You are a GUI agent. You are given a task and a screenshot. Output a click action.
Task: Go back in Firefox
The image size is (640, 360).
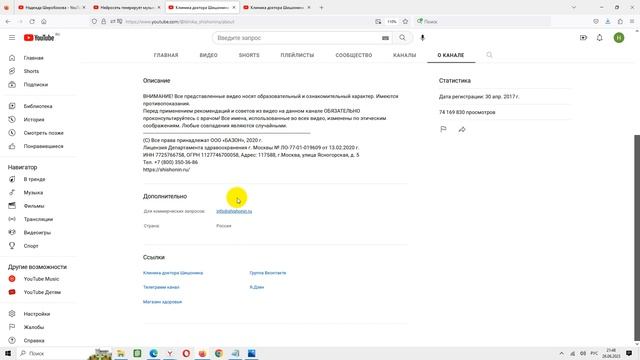9,22
